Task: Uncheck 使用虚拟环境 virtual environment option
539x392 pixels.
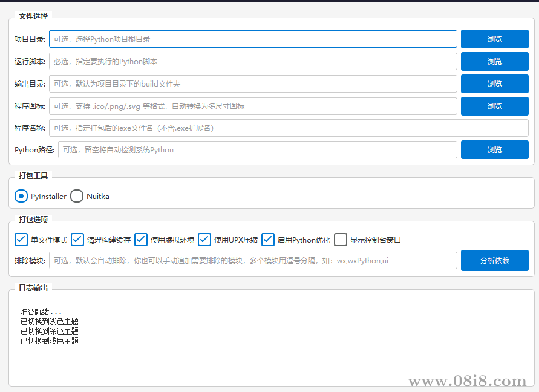Action: tap(140, 240)
